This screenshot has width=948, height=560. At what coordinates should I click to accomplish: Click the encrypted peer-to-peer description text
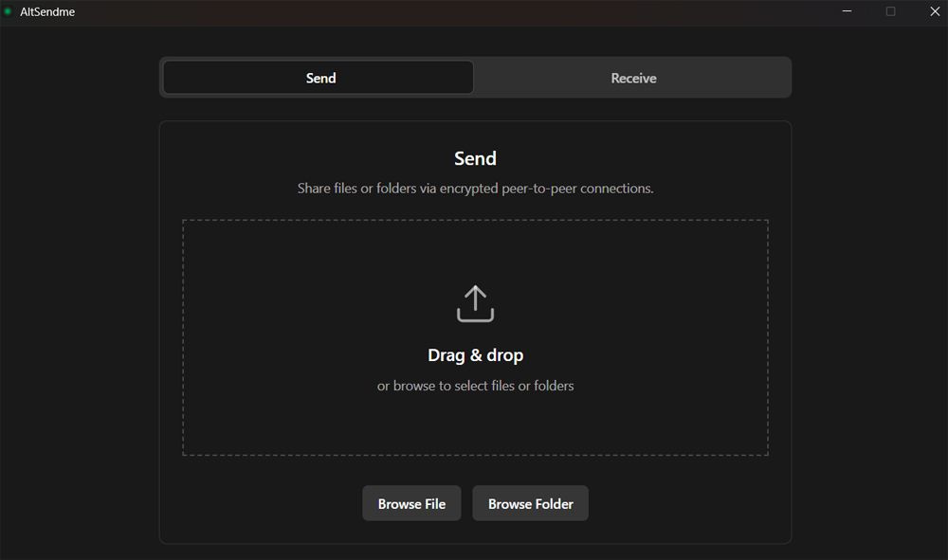[x=475, y=189]
